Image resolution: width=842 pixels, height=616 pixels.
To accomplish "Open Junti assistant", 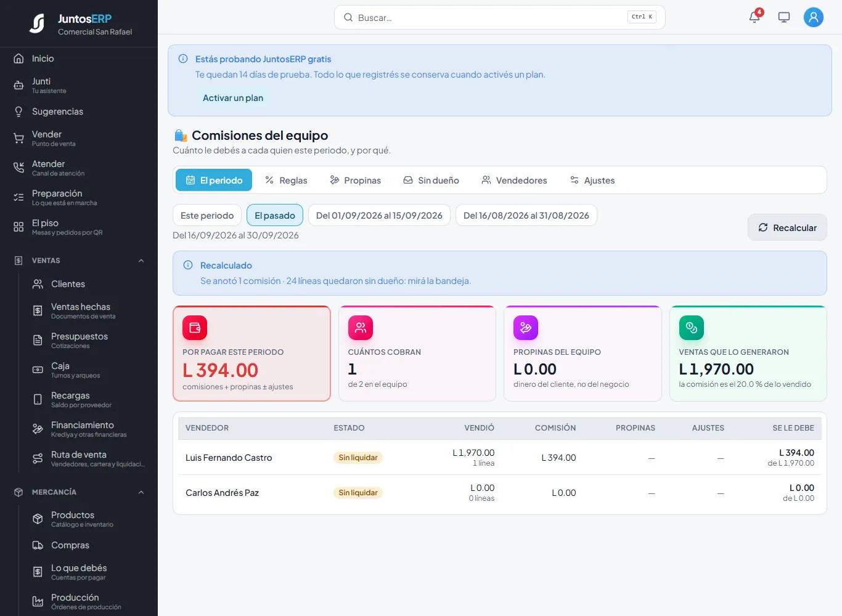I will [x=79, y=85].
